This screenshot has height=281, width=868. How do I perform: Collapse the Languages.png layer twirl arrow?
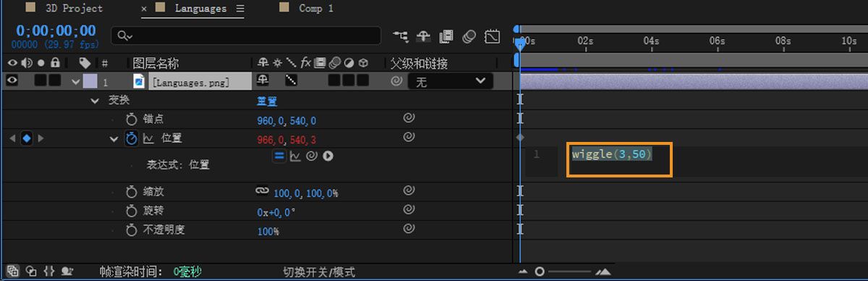(x=76, y=82)
